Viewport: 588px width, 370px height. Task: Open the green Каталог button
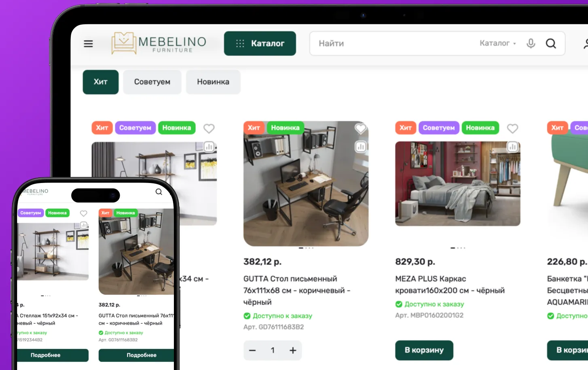click(x=260, y=43)
